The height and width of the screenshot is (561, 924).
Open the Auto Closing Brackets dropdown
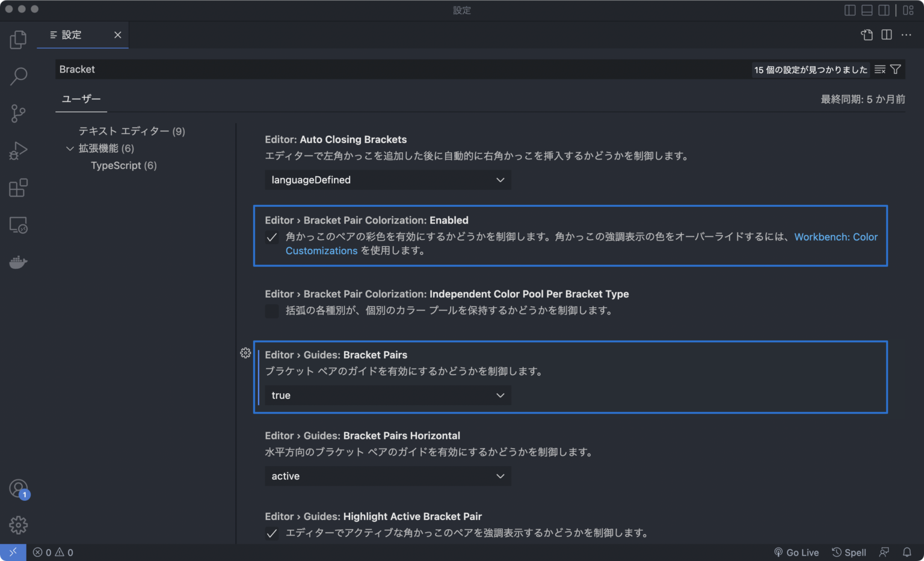click(387, 180)
